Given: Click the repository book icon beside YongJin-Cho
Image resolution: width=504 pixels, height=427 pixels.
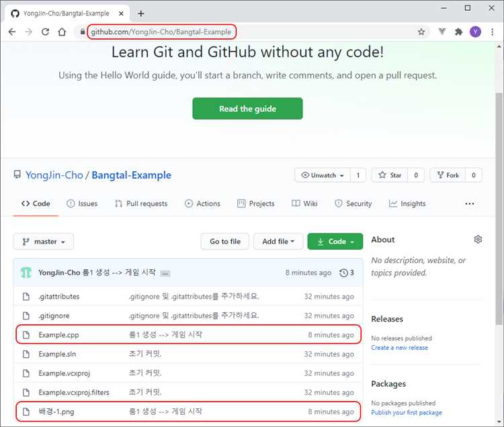Looking at the screenshot, I should pyautogui.click(x=17, y=175).
